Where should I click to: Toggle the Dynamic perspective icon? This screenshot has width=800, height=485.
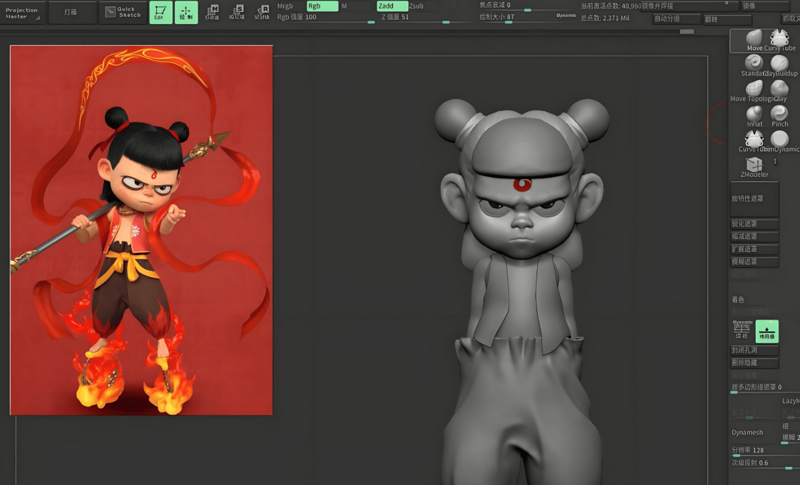click(x=742, y=330)
